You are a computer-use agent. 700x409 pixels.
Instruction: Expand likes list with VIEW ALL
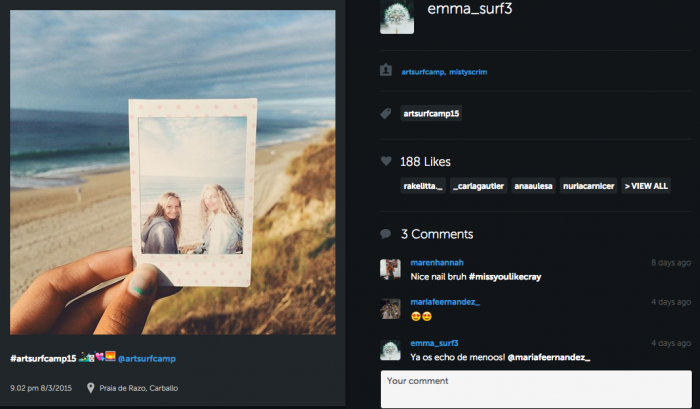(646, 186)
